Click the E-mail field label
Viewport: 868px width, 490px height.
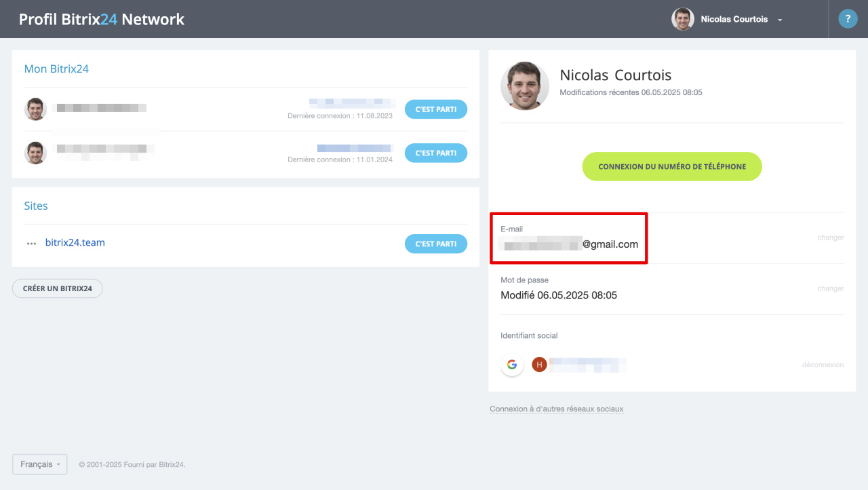pyautogui.click(x=512, y=229)
